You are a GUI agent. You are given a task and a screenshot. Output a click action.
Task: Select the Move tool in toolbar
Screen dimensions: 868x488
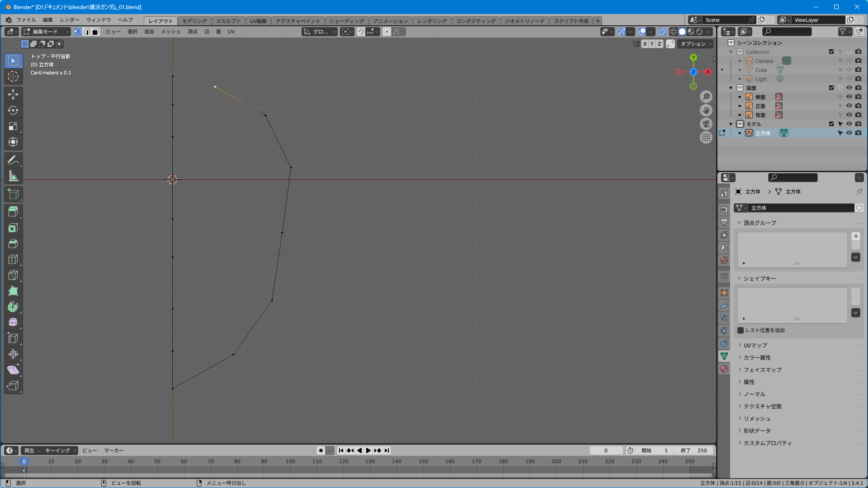pyautogui.click(x=13, y=94)
